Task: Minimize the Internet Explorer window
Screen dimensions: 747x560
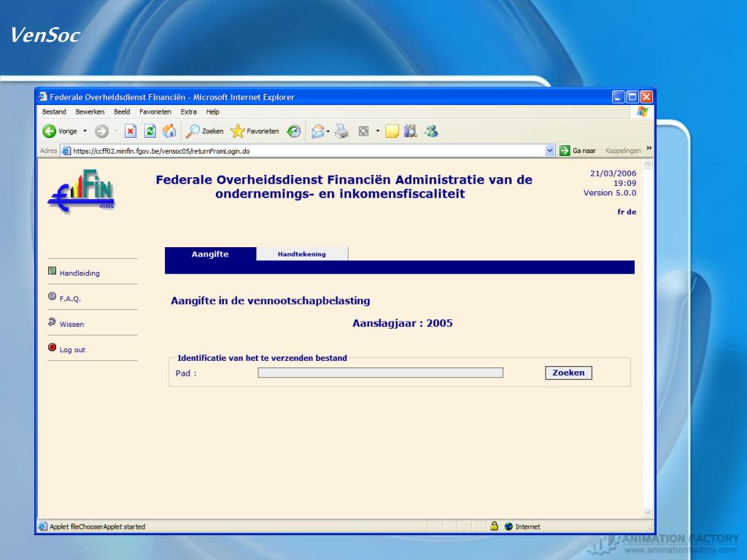Action: click(618, 97)
